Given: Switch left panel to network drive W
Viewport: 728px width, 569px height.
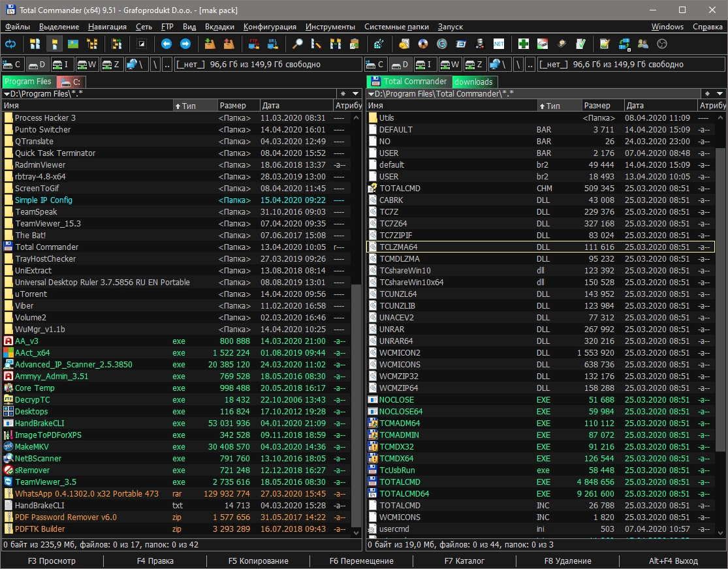Looking at the screenshot, I should [86, 65].
